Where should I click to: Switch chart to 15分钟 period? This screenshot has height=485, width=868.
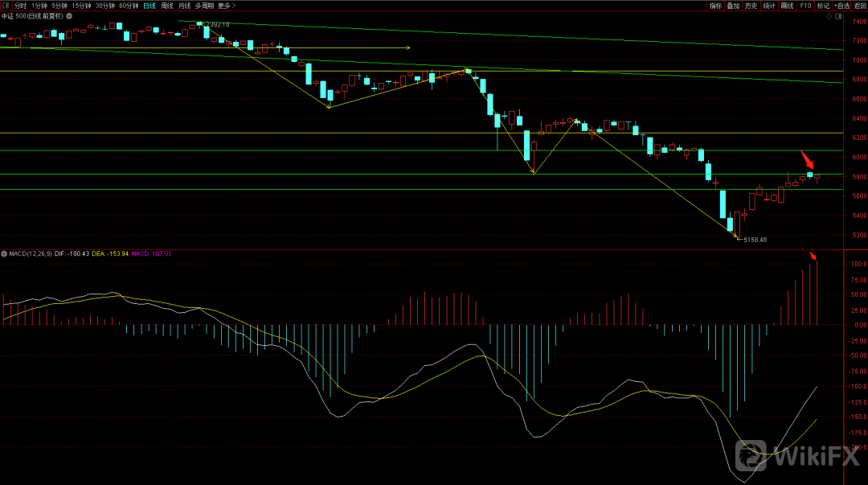(82, 5)
